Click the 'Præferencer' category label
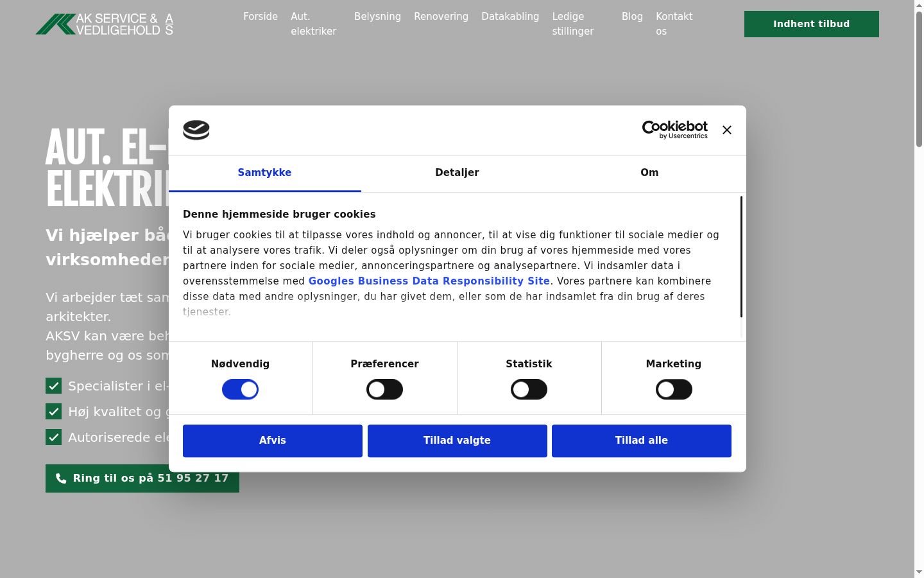Viewport: 924px width, 578px height. pos(384,364)
